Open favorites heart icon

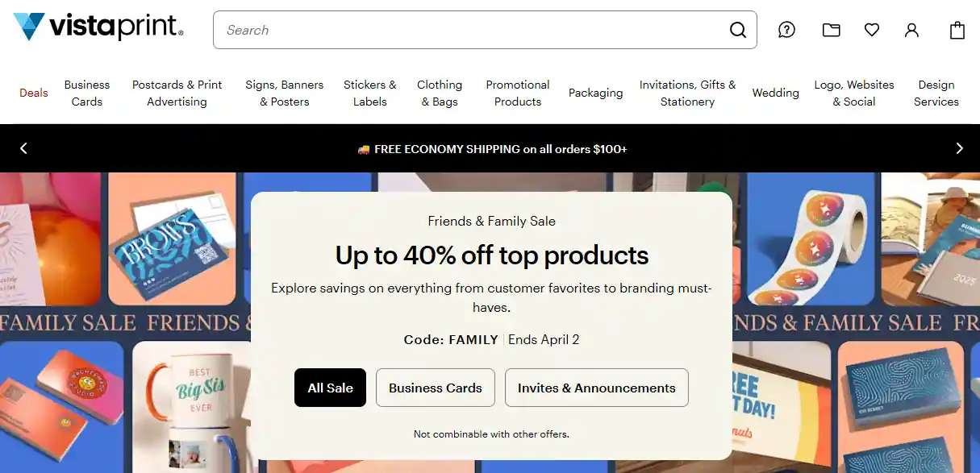(x=872, y=30)
